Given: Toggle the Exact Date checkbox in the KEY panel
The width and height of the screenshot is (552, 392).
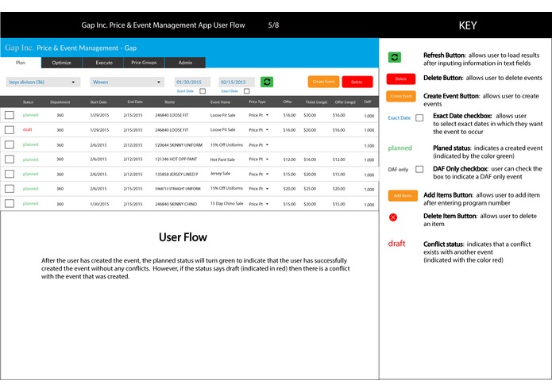Looking at the screenshot, I should tap(419, 117).
